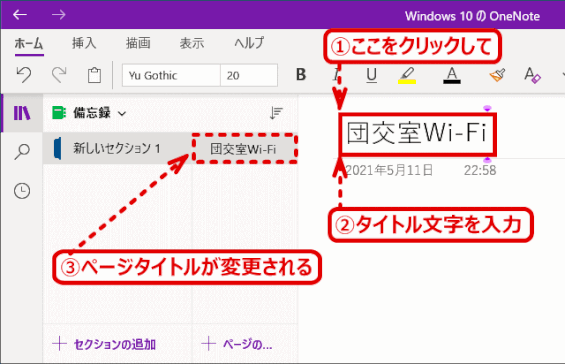Select the format painter brush
This screenshot has height=364, width=565.
[x=497, y=75]
